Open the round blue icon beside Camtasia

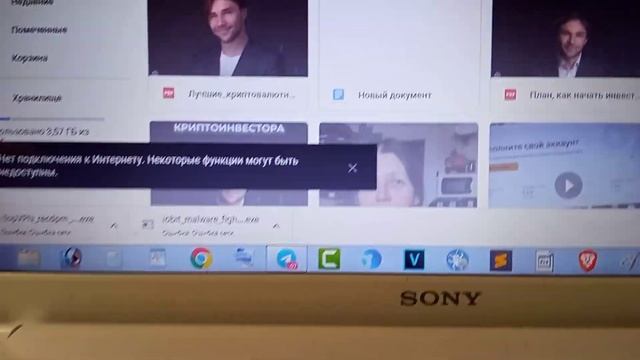click(x=371, y=260)
